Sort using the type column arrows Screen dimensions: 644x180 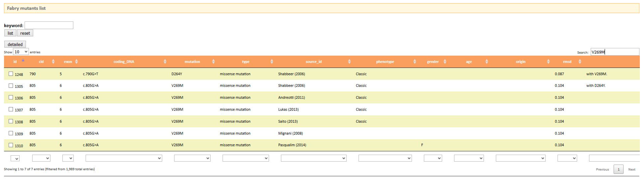272,61
